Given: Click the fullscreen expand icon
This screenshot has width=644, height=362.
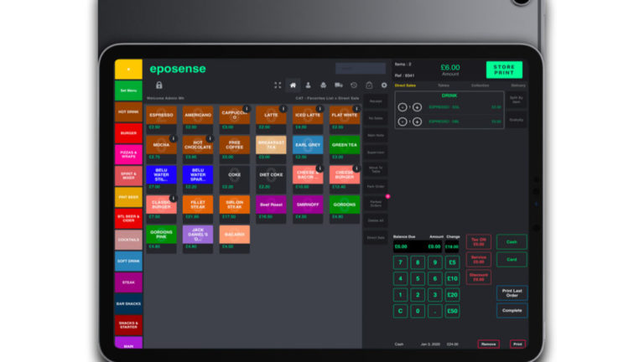Looking at the screenshot, I should tap(278, 85).
